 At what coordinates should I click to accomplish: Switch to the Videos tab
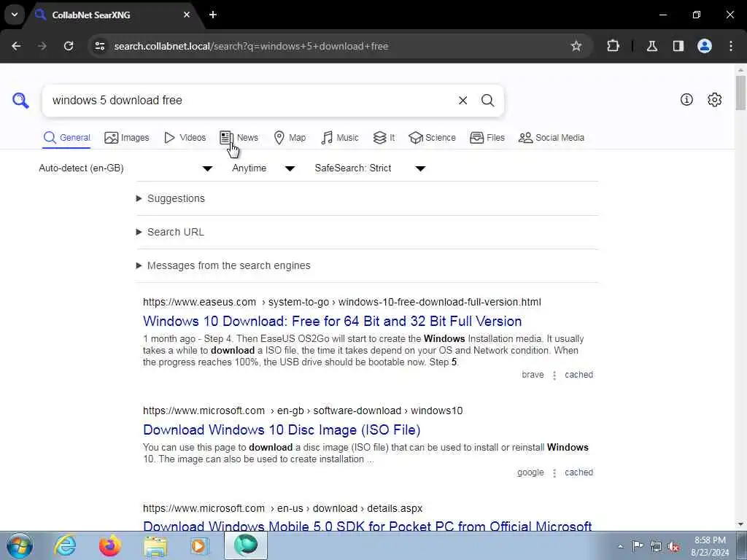click(x=185, y=138)
